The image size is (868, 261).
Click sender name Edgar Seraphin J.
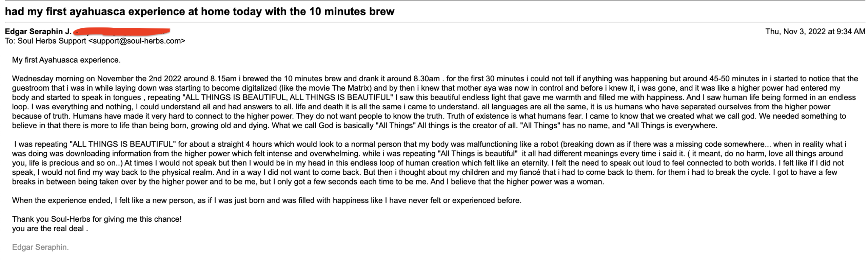[38, 31]
